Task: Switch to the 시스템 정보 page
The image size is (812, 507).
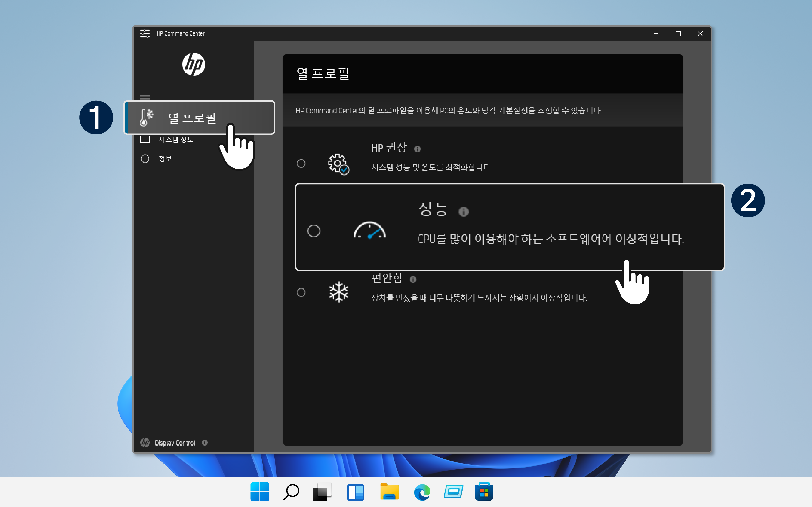Action: click(176, 139)
